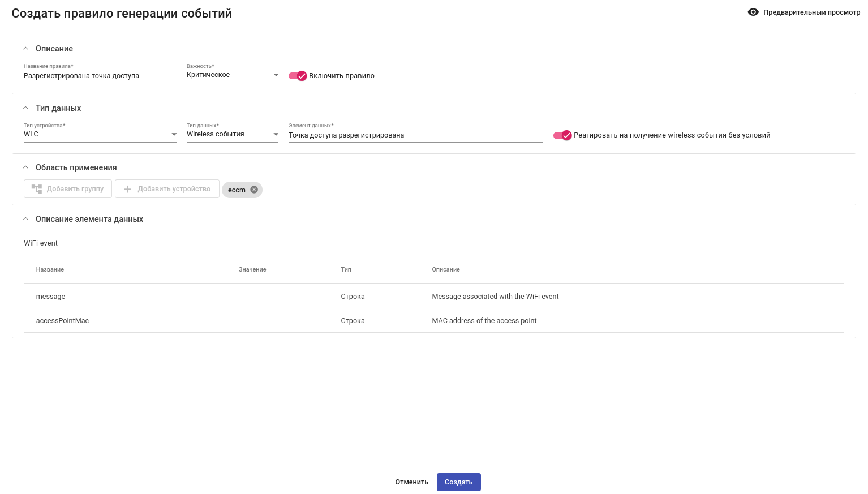Collapse the 'Тип данных' section chevron
Image resolution: width=868 pixels, height=494 pixels.
point(25,108)
